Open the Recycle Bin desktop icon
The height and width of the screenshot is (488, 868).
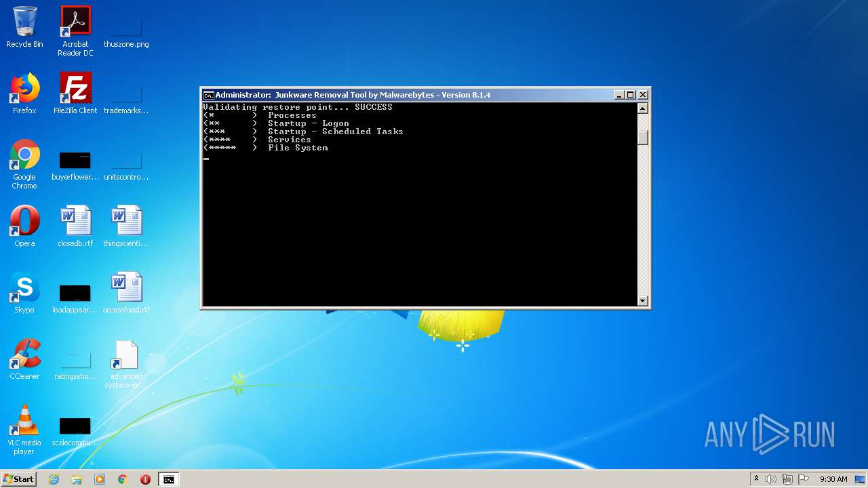coord(24,27)
